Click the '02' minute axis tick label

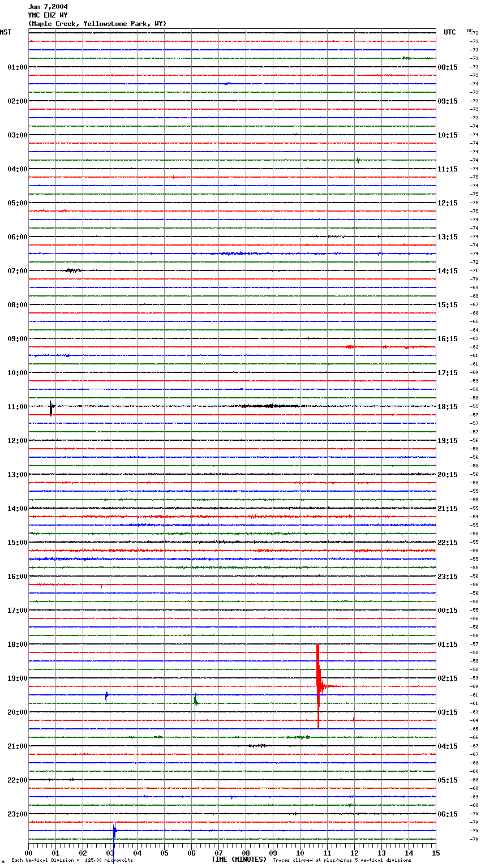[83, 853]
